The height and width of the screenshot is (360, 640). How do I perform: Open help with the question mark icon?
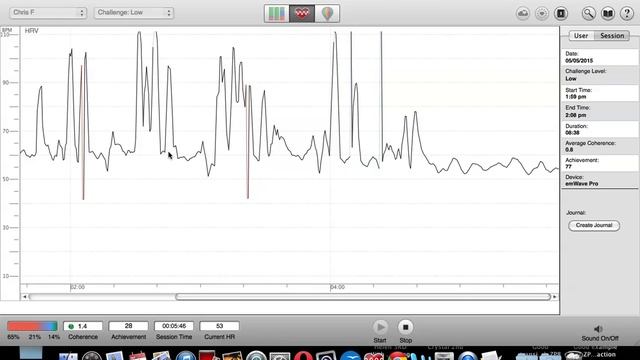627,13
